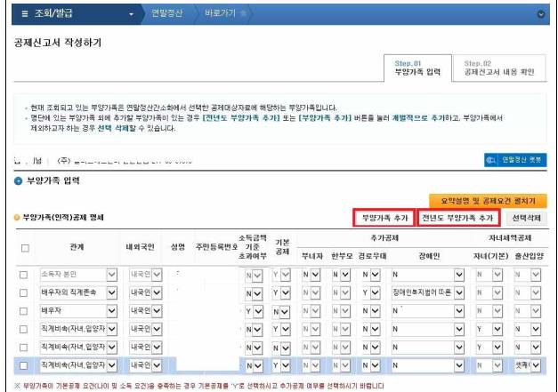558x392 pixels.
Task: Switch to Step.01 부양가족 입력 tab
Action: coord(417,68)
